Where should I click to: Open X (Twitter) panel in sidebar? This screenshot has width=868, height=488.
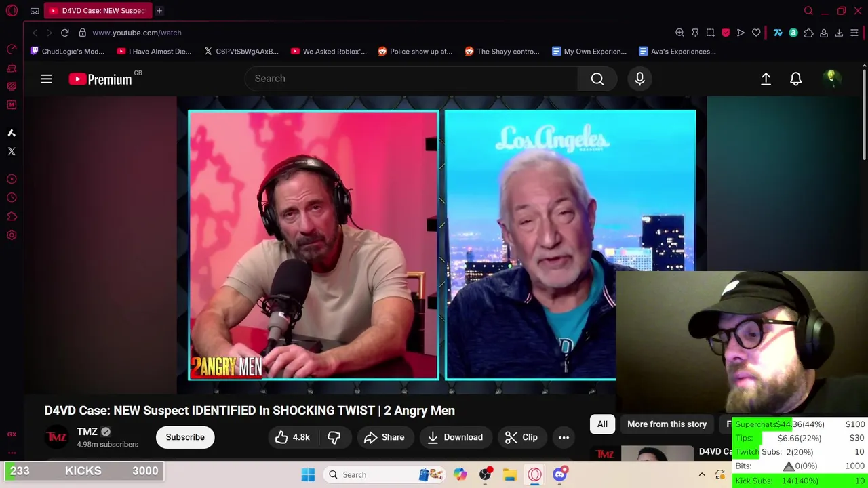12,151
